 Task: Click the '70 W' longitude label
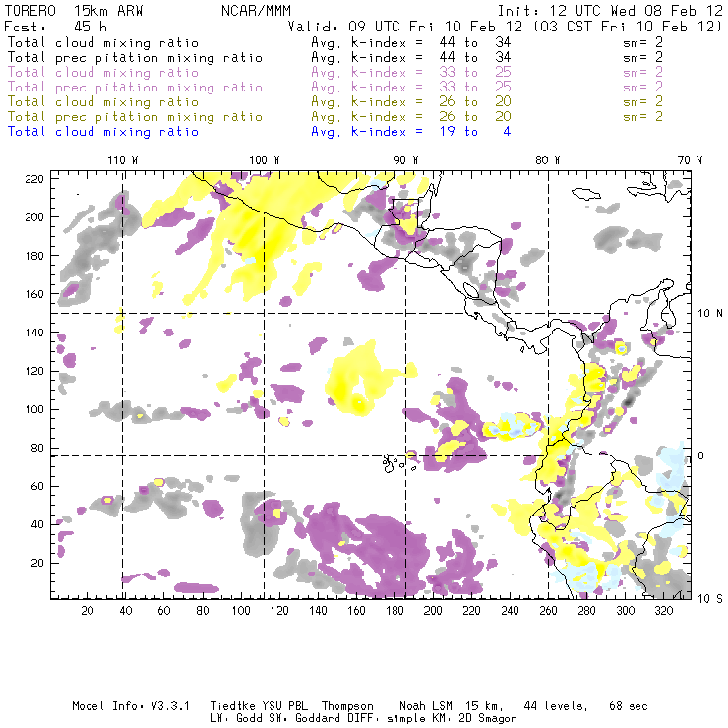tap(690, 160)
